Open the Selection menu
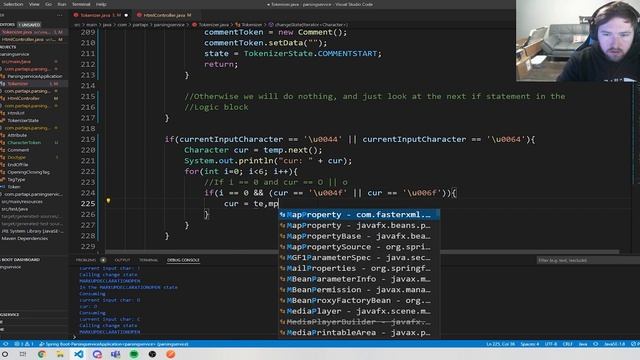Image resolution: width=640 pixels, height=360 pixels. [x=13, y=4]
